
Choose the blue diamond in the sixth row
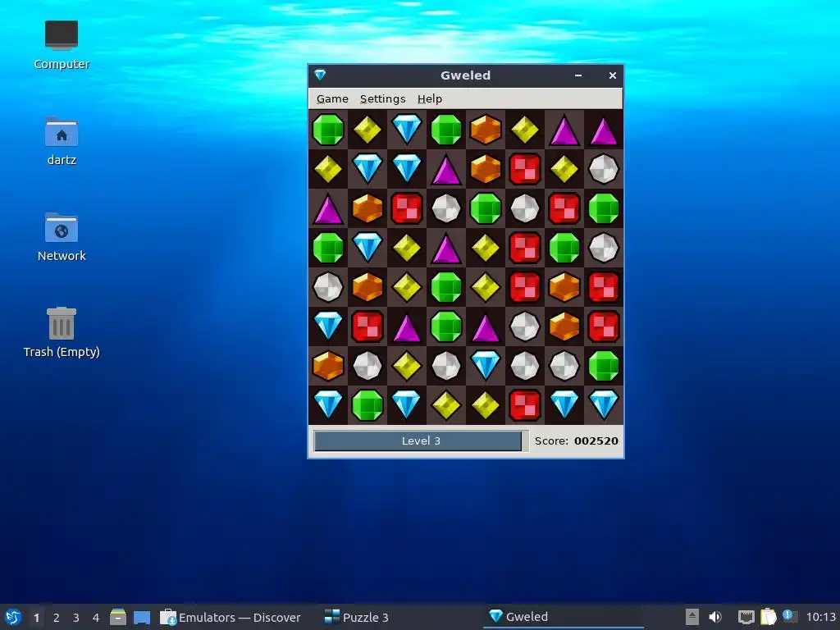(328, 326)
